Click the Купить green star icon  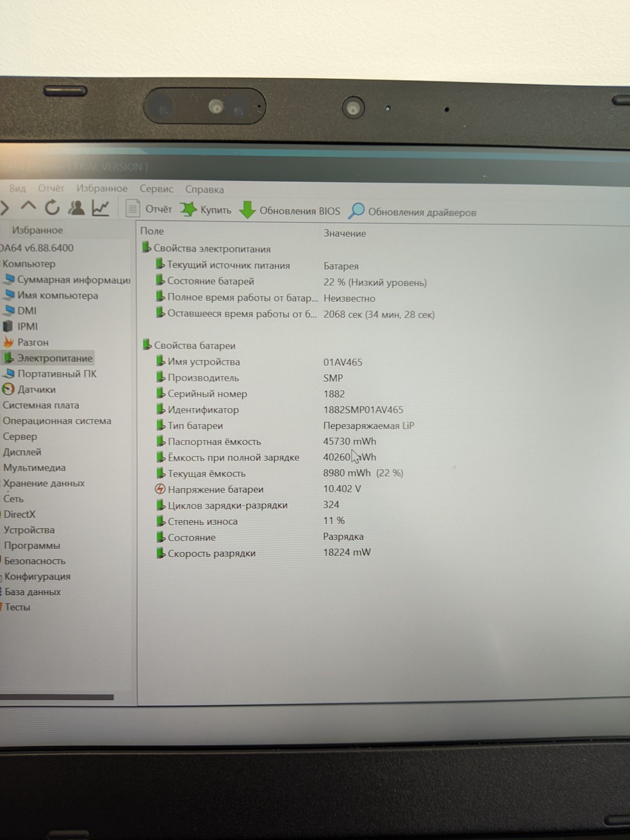[188, 209]
